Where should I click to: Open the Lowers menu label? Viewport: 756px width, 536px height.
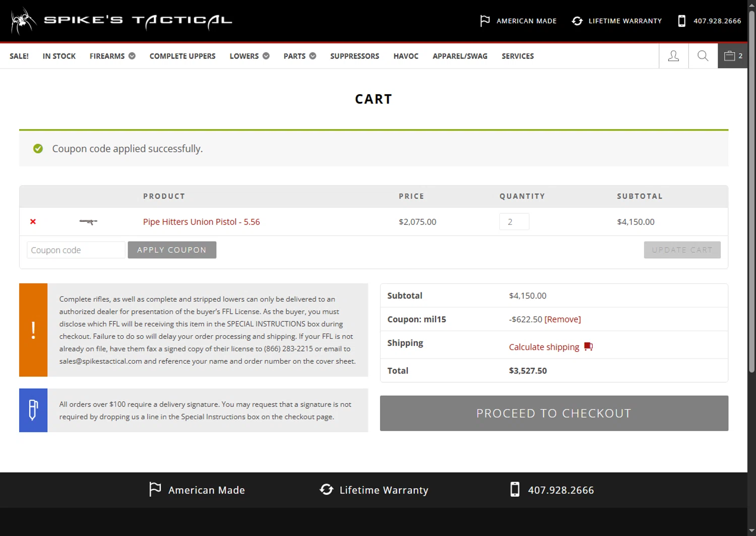click(x=244, y=56)
